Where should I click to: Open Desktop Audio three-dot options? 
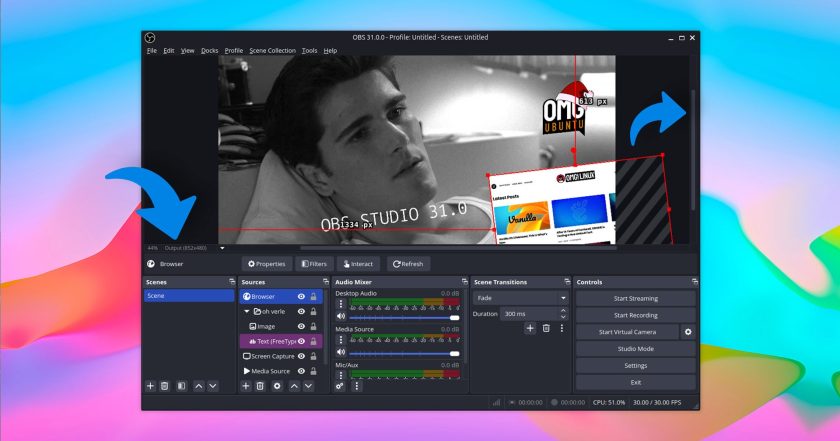pyautogui.click(x=341, y=304)
